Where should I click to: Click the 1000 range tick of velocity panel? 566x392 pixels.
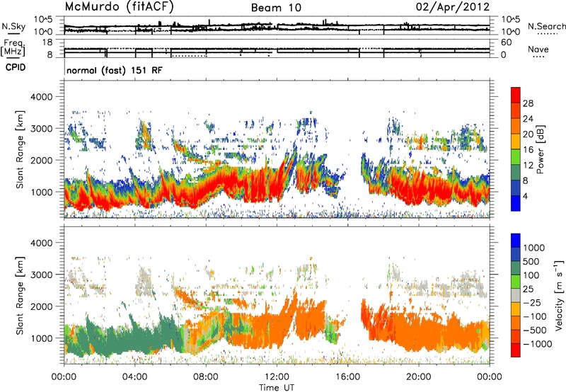[43, 338]
